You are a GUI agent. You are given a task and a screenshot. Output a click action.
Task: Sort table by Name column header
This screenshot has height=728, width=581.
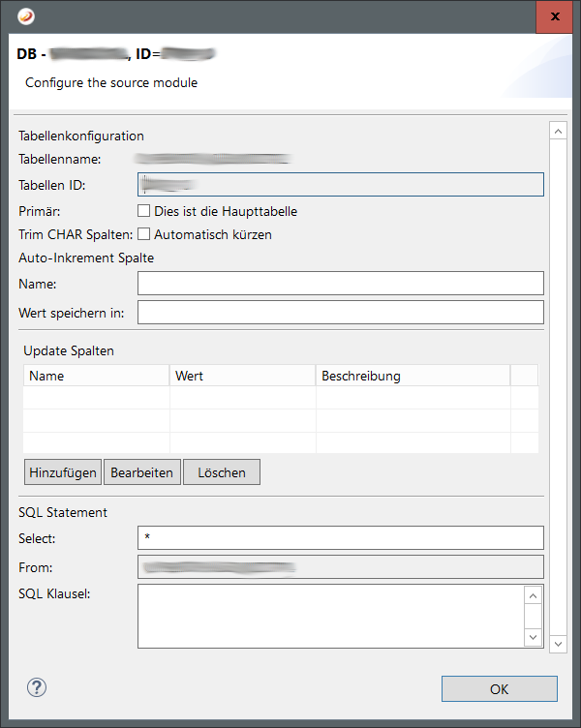click(96, 376)
